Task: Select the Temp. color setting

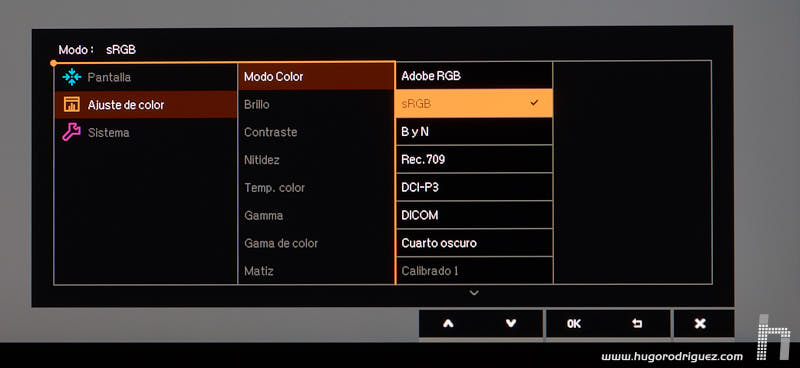Action: (316, 188)
